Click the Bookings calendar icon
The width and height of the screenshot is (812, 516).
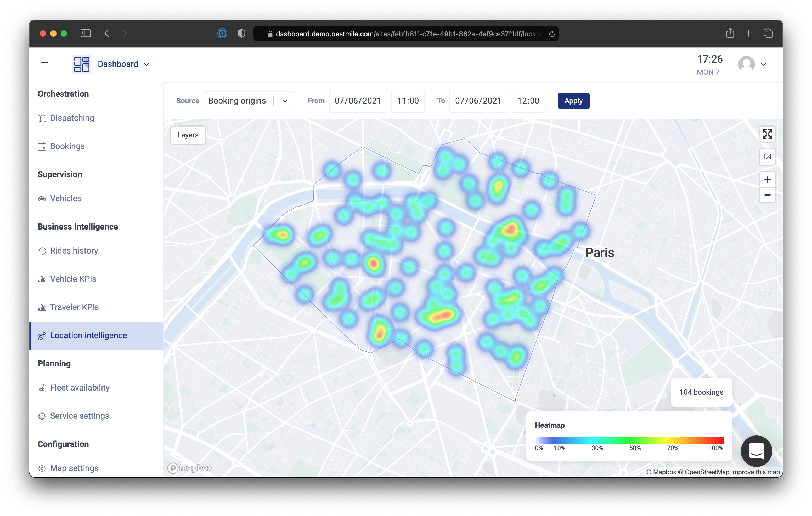[x=42, y=147]
